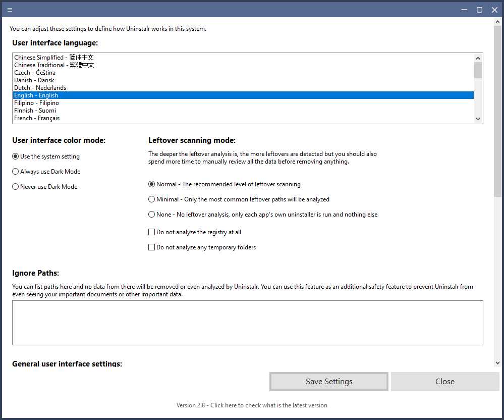This screenshot has width=504, height=420.
Task: Click language list scroll down arrow
Action: point(478,119)
